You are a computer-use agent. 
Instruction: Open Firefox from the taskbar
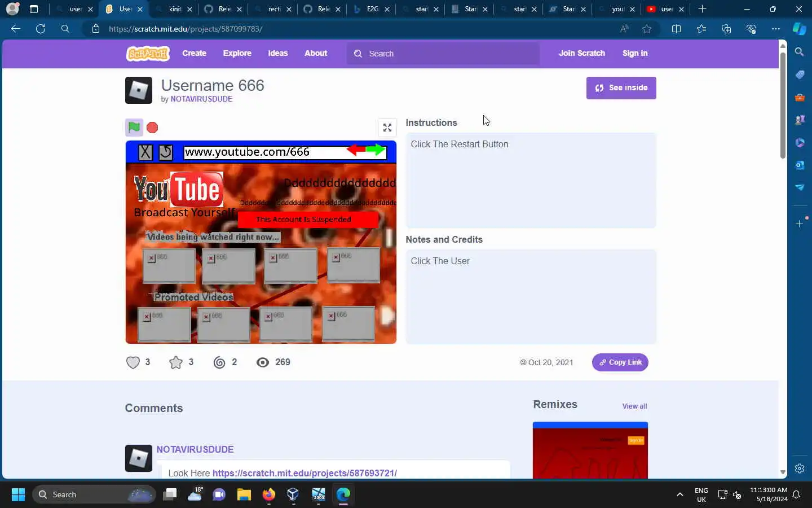click(x=268, y=494)
